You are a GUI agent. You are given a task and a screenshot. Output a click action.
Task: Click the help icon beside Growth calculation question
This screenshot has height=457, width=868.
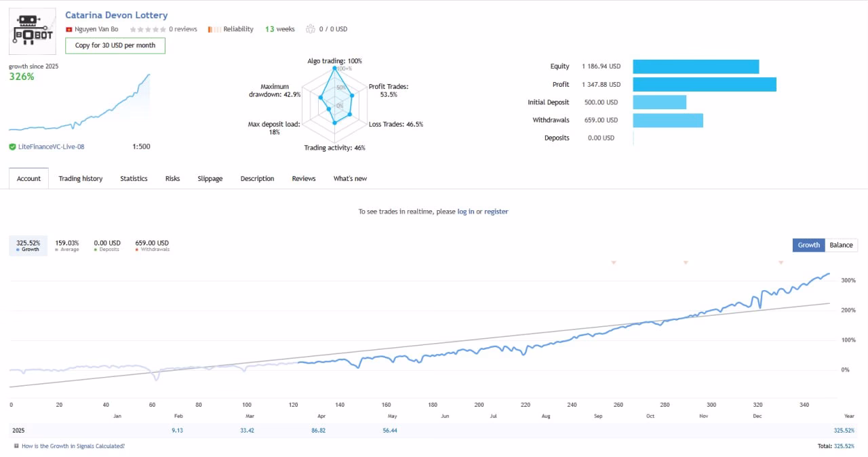16,446
